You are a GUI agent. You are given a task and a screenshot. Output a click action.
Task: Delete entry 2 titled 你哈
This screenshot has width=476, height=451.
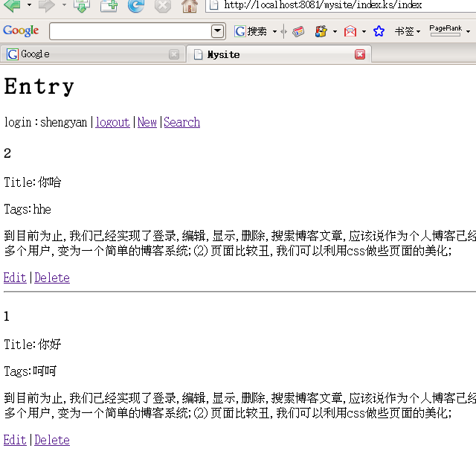click(x=52, y=278)
